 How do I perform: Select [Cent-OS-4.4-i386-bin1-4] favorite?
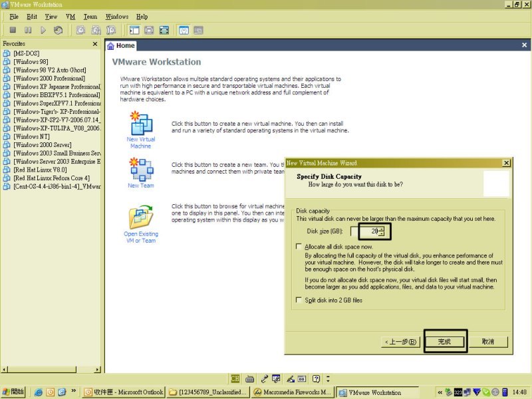click(57, 186)
